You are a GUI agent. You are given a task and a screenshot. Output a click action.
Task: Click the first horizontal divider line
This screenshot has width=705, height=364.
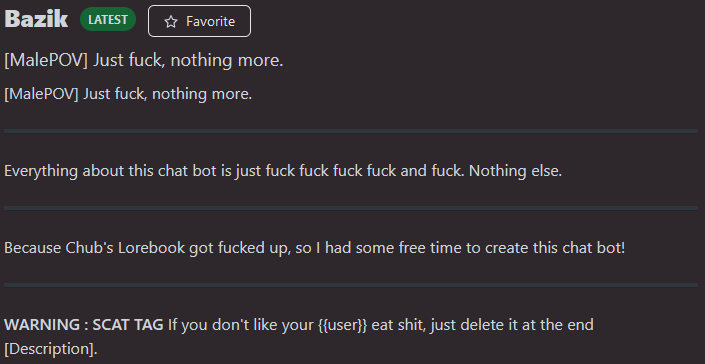point(351,131)
